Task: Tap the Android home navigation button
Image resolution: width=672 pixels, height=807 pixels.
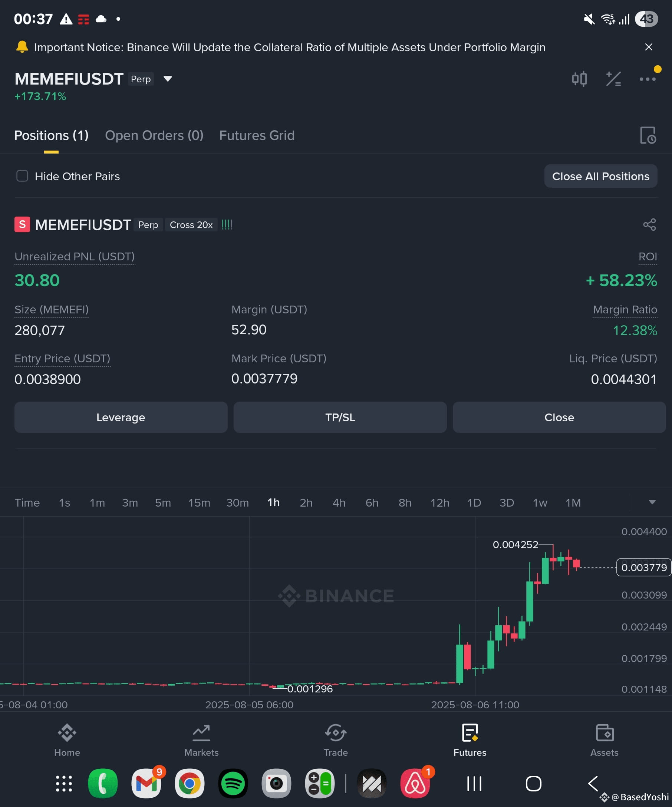Action: click(x=533, y=784)
